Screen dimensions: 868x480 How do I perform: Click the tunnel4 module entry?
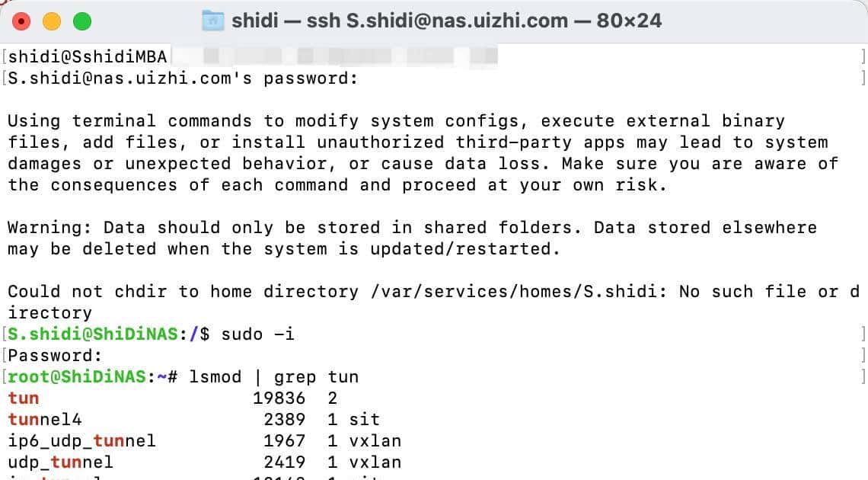pos(45,420)
